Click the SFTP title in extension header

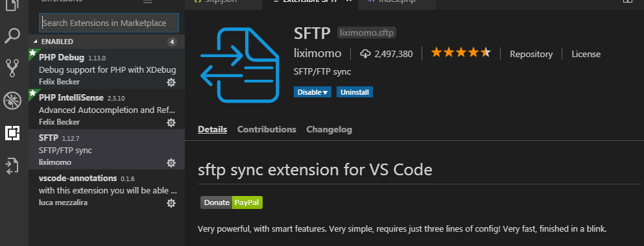click(x=312, y=33)
